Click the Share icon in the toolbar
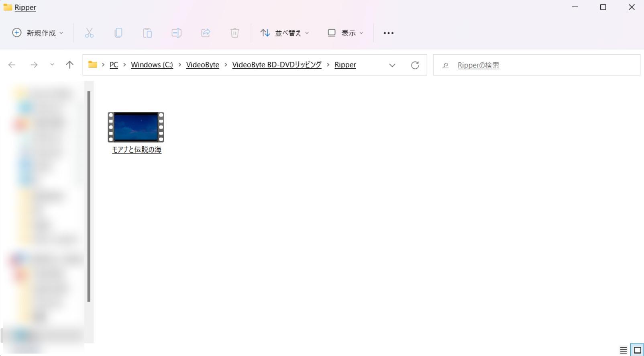The height and width of the screenshot is (356, 644). pos(206,33)
